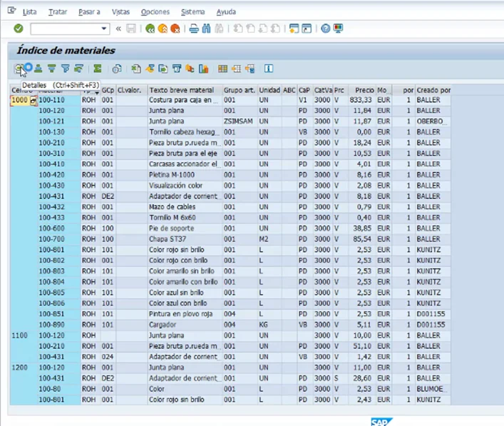Click the red Cancel icon

[175, 29]
